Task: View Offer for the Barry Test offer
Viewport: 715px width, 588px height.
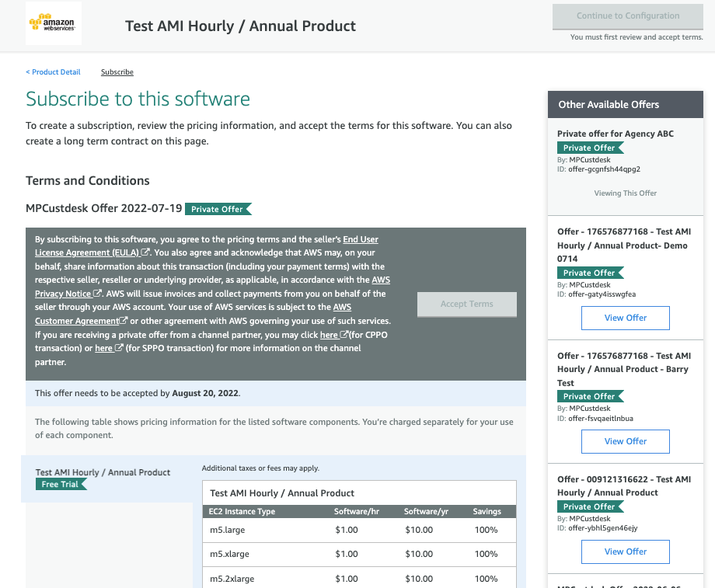Action: 625,441
